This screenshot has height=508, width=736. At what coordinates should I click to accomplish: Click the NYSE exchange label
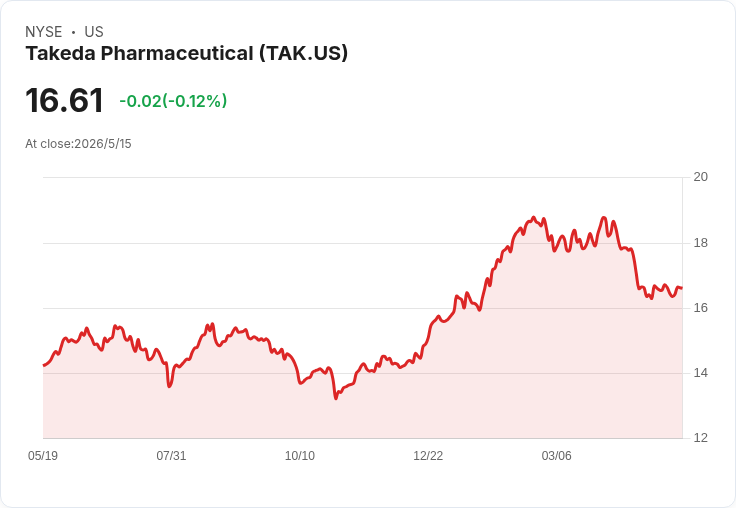point(44,32)
